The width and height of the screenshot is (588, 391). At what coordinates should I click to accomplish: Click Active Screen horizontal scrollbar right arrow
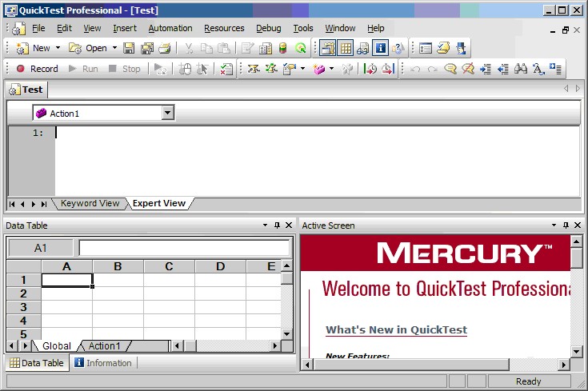coord(563,365)
